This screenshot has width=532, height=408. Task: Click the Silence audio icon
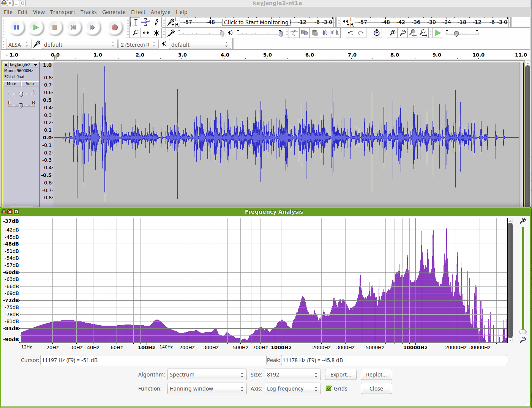point(335,33)
